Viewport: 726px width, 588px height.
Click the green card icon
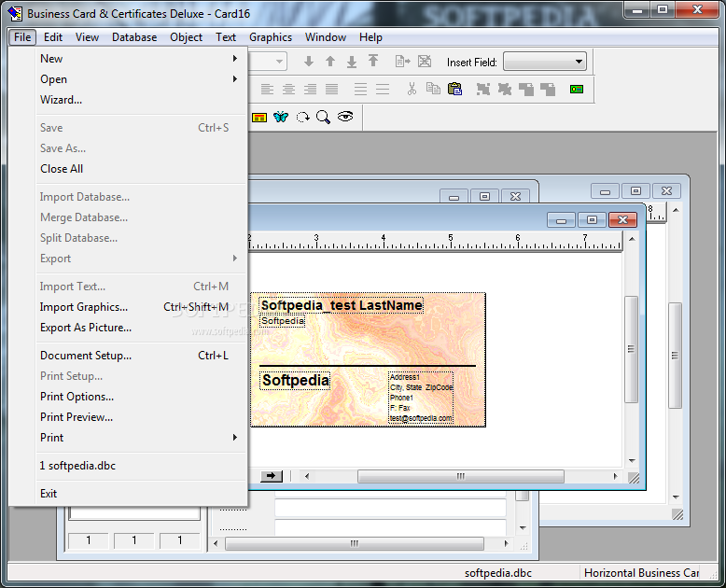pos(577,89)
